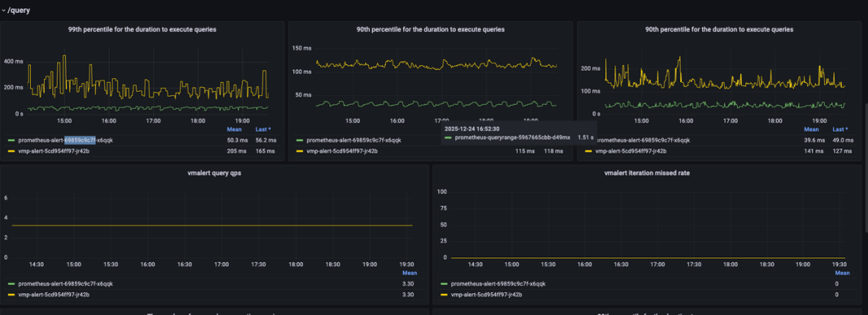This screenshot has width=868, height=315.
Task: Toggle prometheus-alert series in iteration missed rate legend
Action: pos(498,283)
